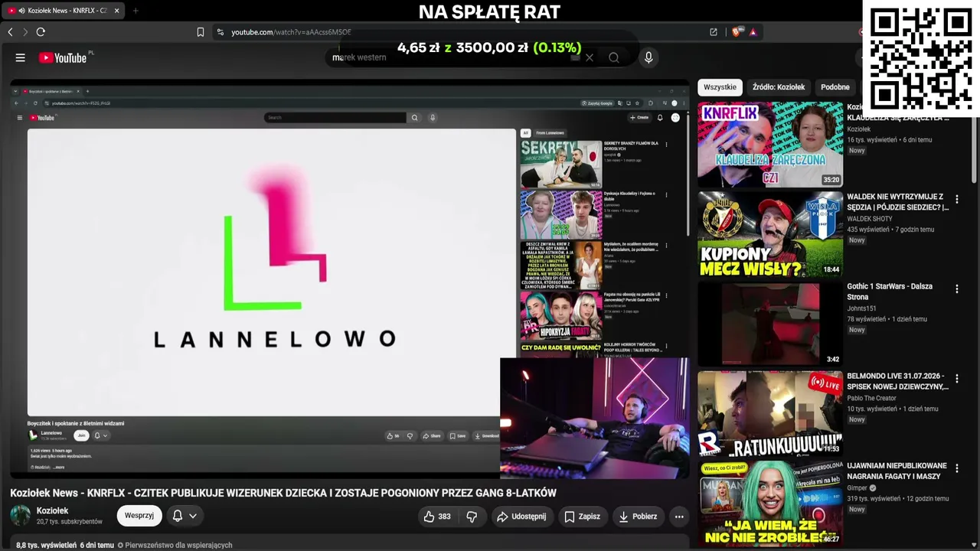
Task: Switch to the Koziołek News browser tab
Action: 62,11
